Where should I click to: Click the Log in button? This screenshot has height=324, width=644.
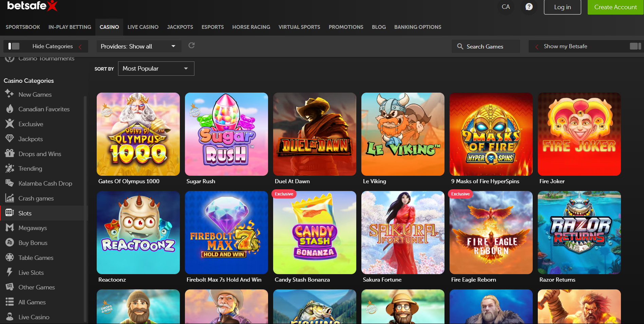tap(563, 7)
